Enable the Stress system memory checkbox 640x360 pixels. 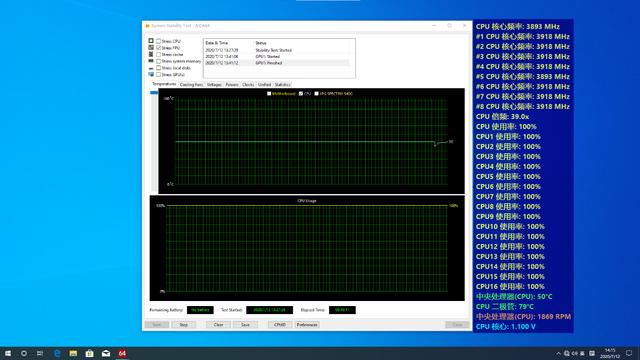click(158, 61)
